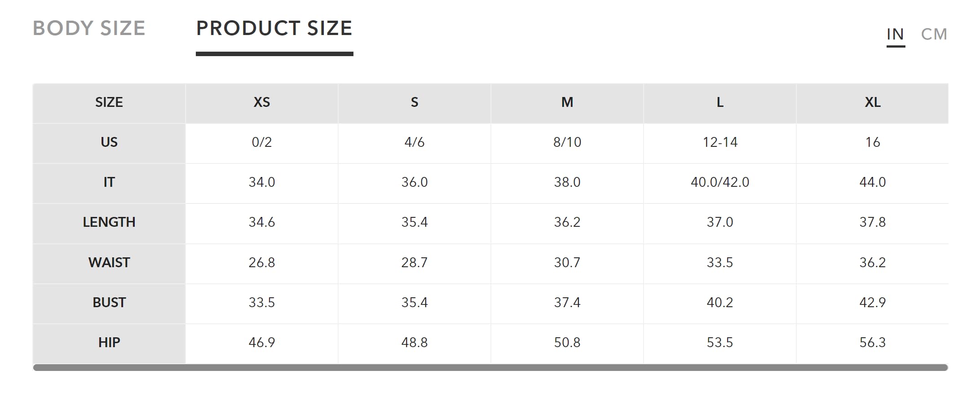
Task: Toggle units to CM
Action: tap(934, 34)
